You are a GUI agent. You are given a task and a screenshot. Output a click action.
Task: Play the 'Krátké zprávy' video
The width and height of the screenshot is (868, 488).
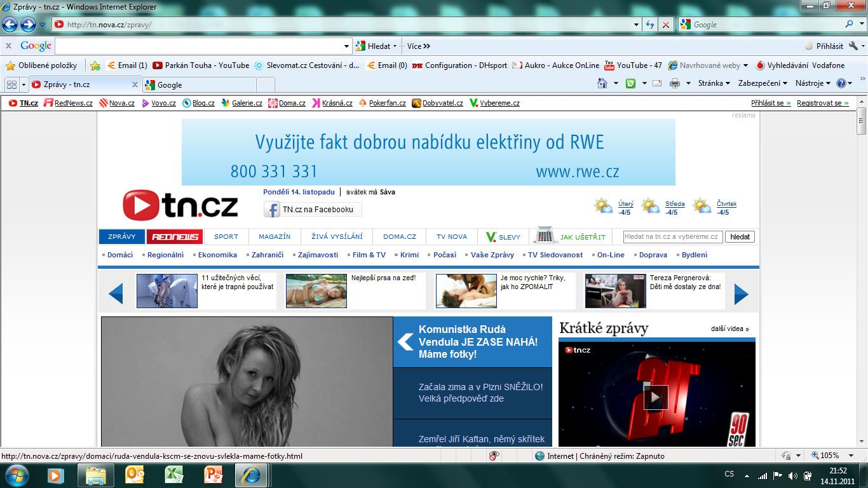point(656,398)
